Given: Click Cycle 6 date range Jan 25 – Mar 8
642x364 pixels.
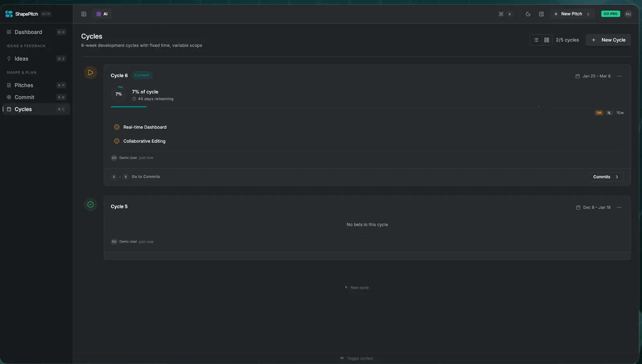Looking at the screenshot, I should 593,76.
